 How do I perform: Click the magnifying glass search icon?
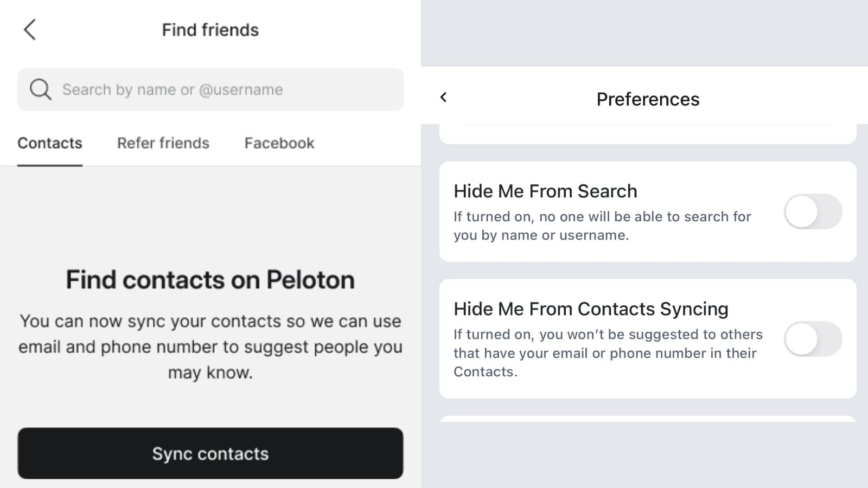point(40,89)
